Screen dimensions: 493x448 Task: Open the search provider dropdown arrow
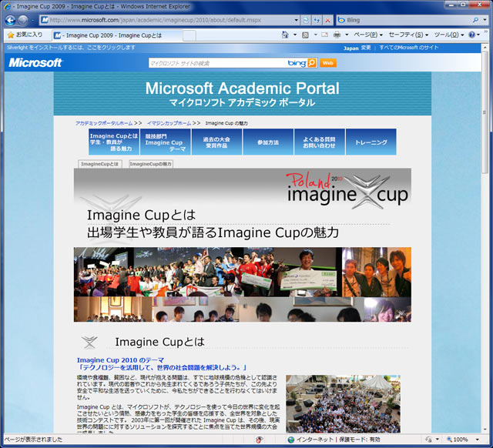point(485,20)
